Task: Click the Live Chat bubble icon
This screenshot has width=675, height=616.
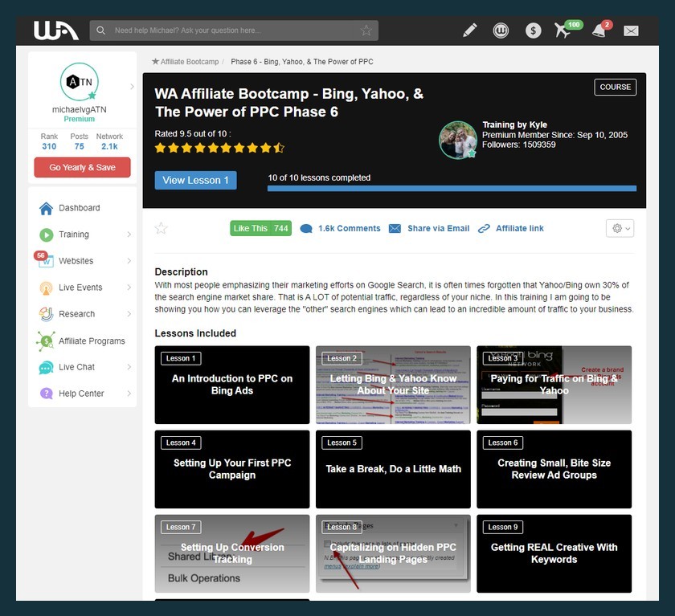Action: pos(46,368)
